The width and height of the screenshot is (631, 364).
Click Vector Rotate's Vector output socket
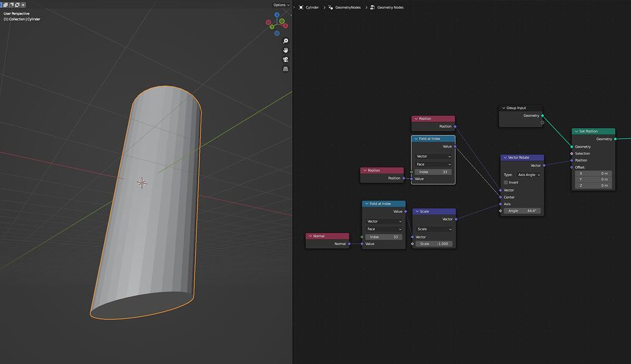click(544, 165)
